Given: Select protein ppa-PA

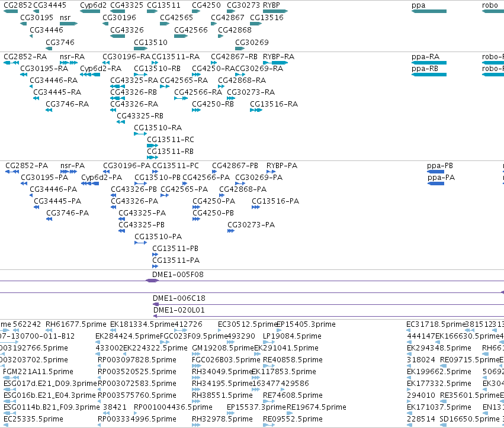Looking at the screenshot, I should tap(441, 178).
